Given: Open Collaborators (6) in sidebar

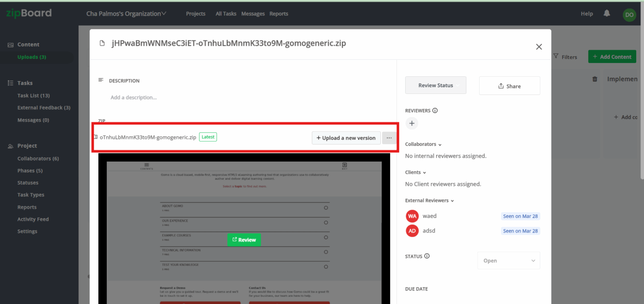Looking at the screenshot, I should 38,159.
